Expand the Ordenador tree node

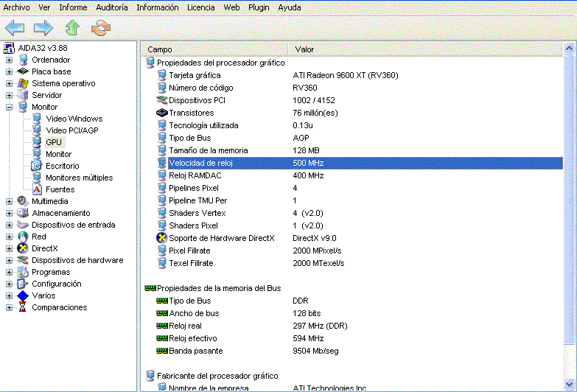[x=9, y=60]
